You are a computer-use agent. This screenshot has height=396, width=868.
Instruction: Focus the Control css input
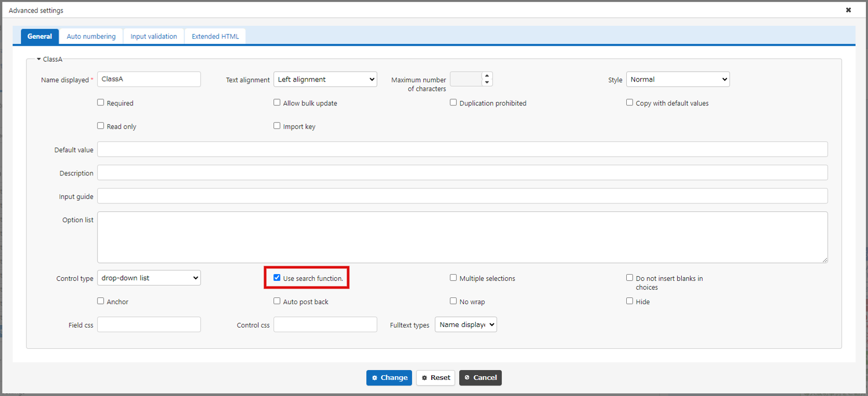[325, 324]
